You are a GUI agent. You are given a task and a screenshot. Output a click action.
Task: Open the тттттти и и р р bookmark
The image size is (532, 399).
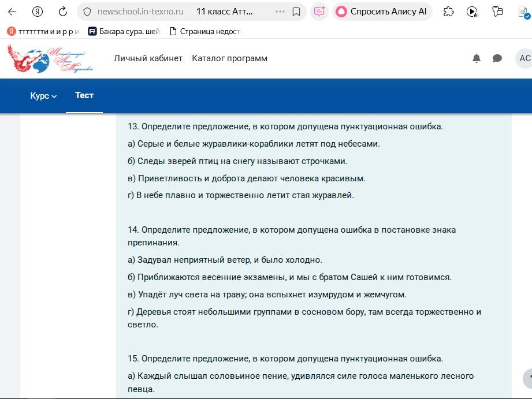pyautogui.click(x=43, y=32)
